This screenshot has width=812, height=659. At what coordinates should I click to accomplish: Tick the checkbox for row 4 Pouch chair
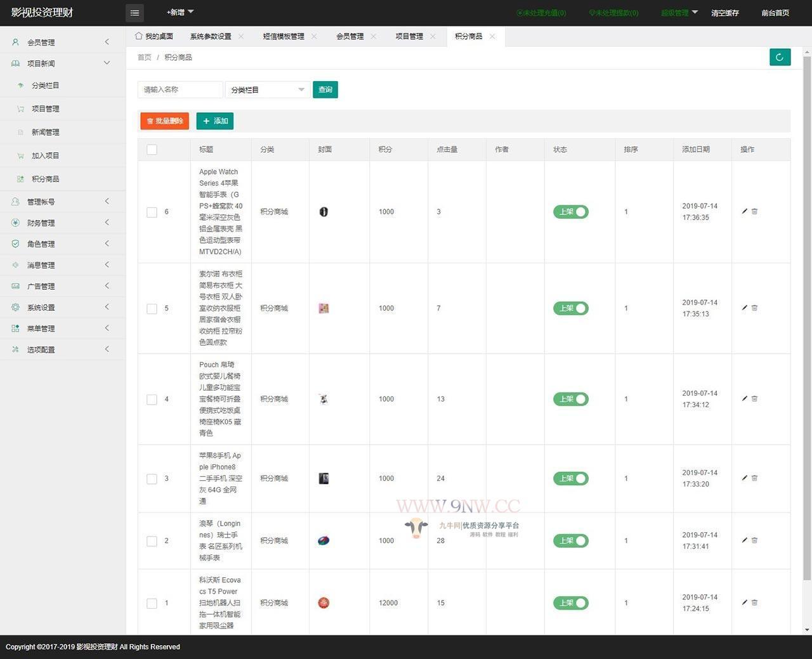pyautogui.click(x=152, y=400)
